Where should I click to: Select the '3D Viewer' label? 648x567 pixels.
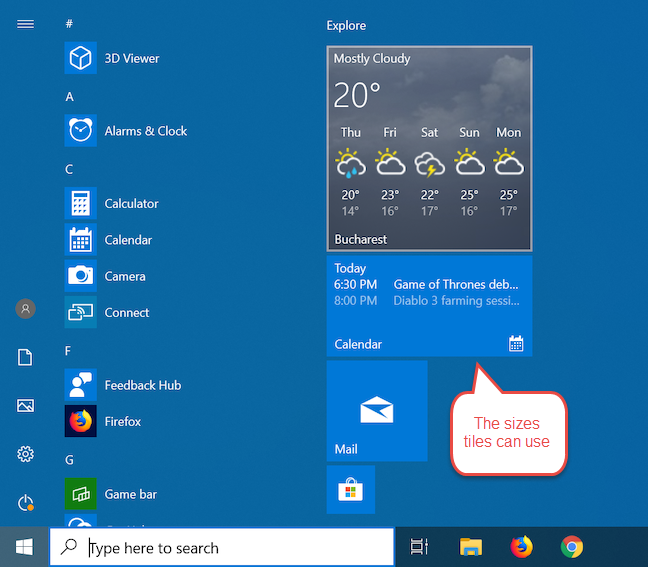[x=132, y=58]
